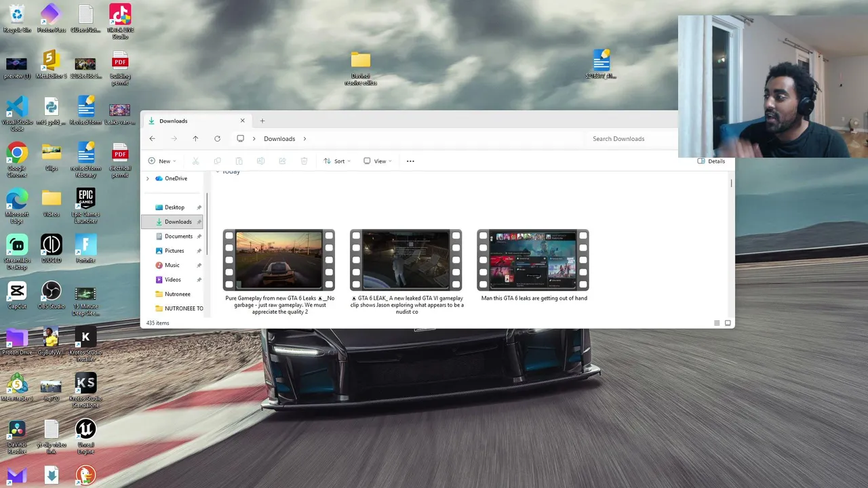This screenshot has width=868, height=488.
Task: Launch Fortnite from the desktop
Action: coord(85,249)
